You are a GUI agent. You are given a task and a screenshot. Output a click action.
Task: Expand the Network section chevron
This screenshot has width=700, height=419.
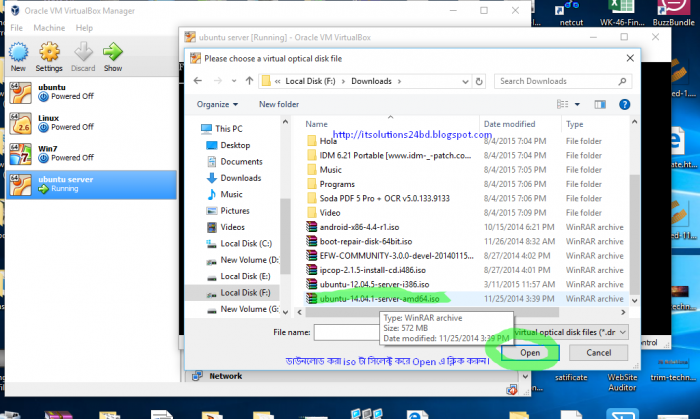tap(525, 376)
